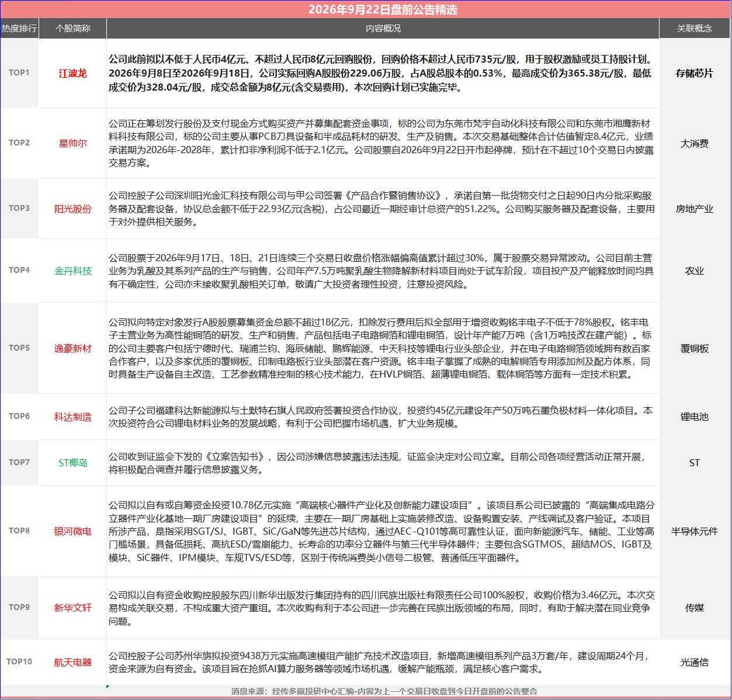Click the 江波龙 stock name
This screenshot has height=700, width=732.
tap(73, 74)
